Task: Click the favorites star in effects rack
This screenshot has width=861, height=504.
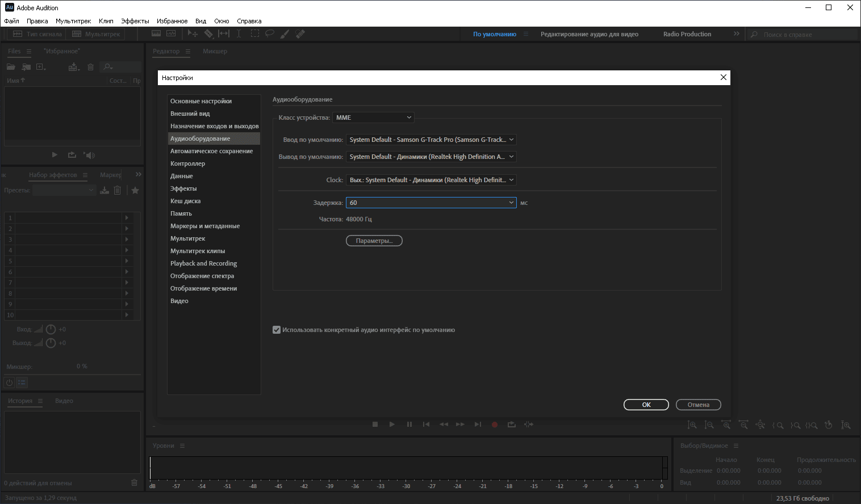Action: [135, 191]
